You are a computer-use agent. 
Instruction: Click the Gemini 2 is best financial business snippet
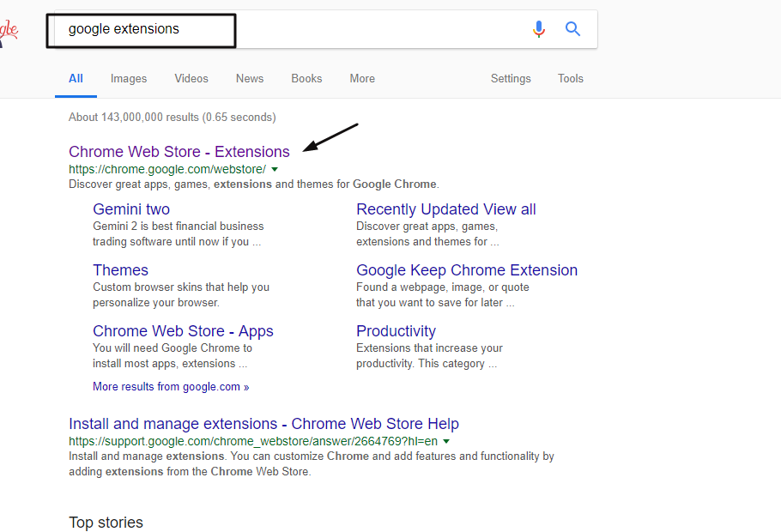click(x=178, y=233)
